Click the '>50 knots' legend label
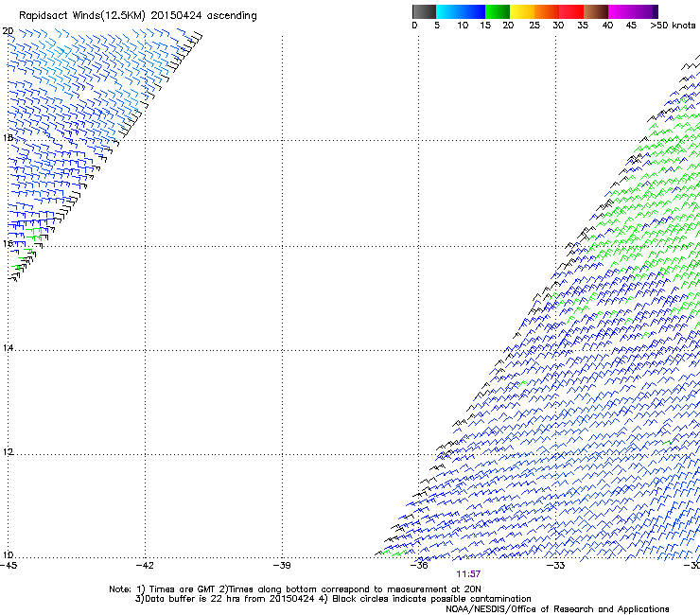The height and width of the screenshot is (615, 700). pyautogui.click(x=673, y=26)
